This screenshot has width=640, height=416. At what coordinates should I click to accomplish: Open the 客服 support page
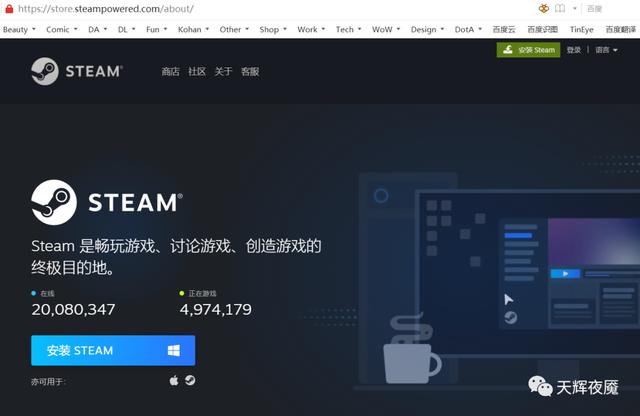(x=250, y=71)
